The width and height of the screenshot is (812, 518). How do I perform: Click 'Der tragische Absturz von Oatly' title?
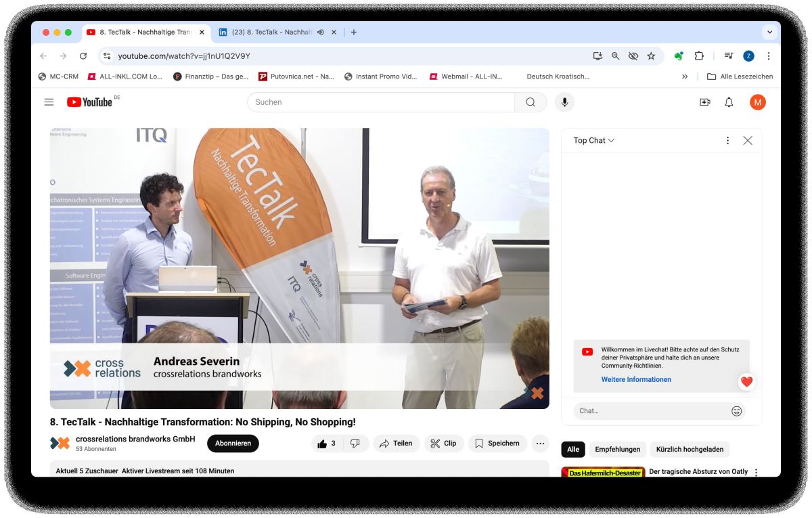[x=698, y=471]
